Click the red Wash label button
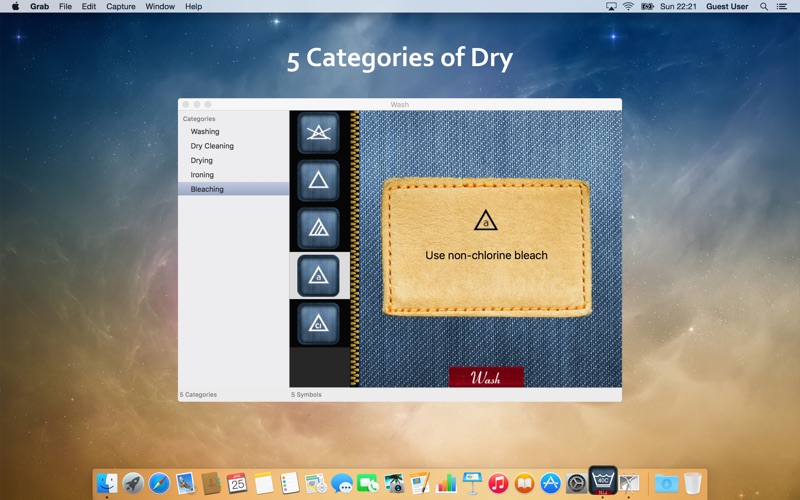 (486, 378)
